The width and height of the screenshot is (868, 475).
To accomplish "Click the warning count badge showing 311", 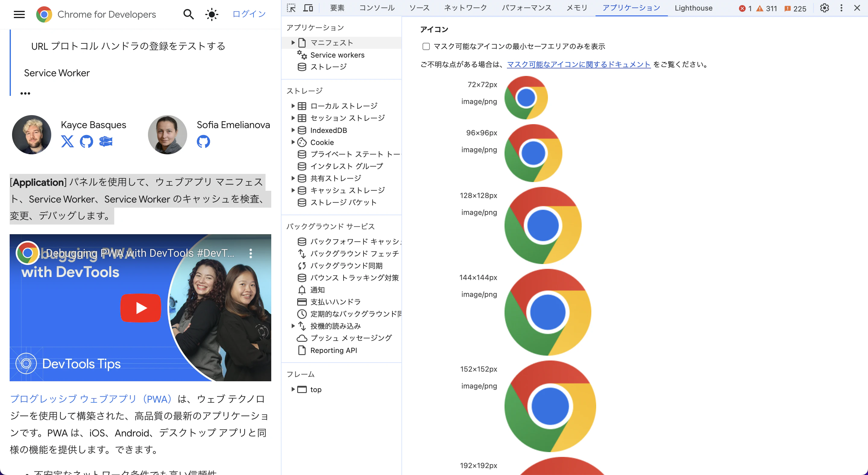I will (x=766, y=8).
